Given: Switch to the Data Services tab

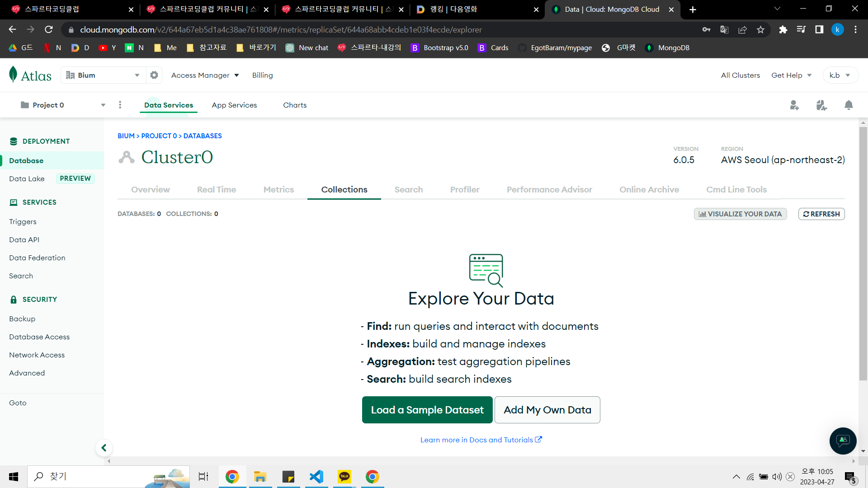Looking at the screenshot, I should click(169, 105).
